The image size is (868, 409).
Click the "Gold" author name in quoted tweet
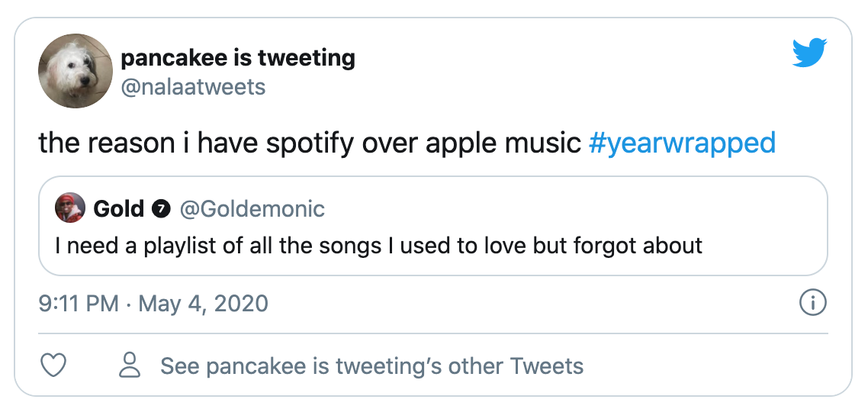coord(118,208)
